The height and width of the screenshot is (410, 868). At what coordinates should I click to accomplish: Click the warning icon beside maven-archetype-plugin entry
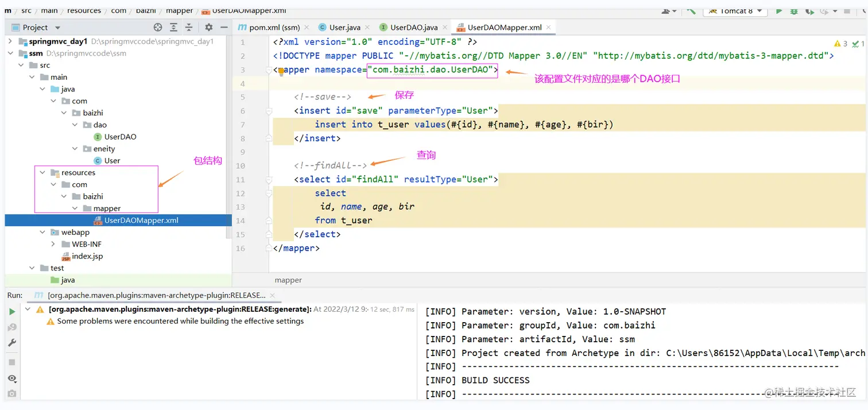coord(40,310)
